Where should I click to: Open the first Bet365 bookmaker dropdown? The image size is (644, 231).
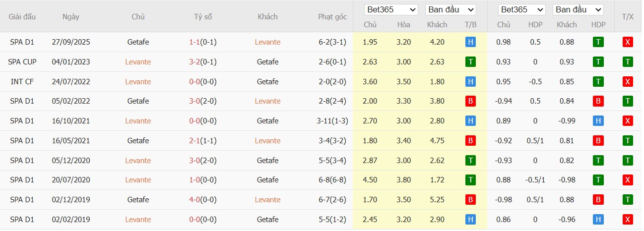[x=391, y=9]
